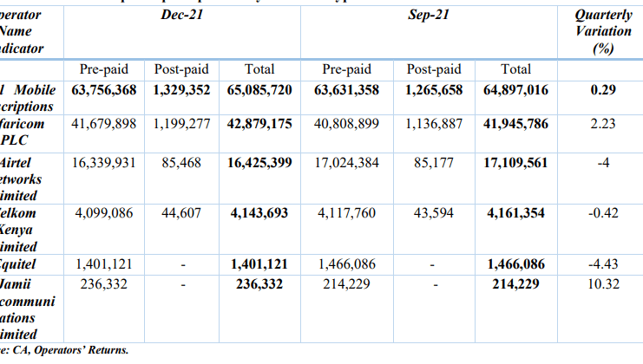Screen dimensions: 643x364
Task: Select Safaricom Sep-21 total 41,945,786
Action: 516,124
